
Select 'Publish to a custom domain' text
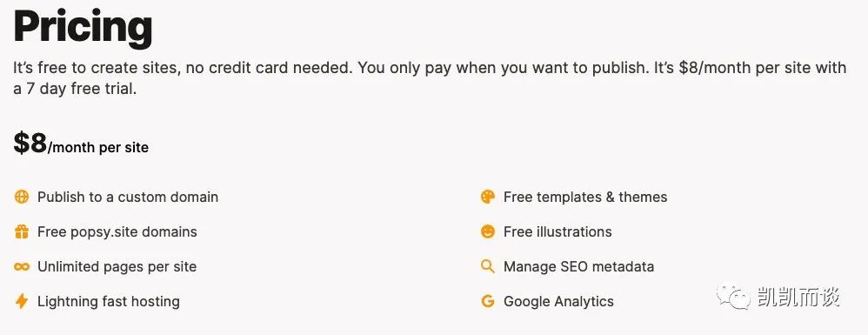pos(128,198)
